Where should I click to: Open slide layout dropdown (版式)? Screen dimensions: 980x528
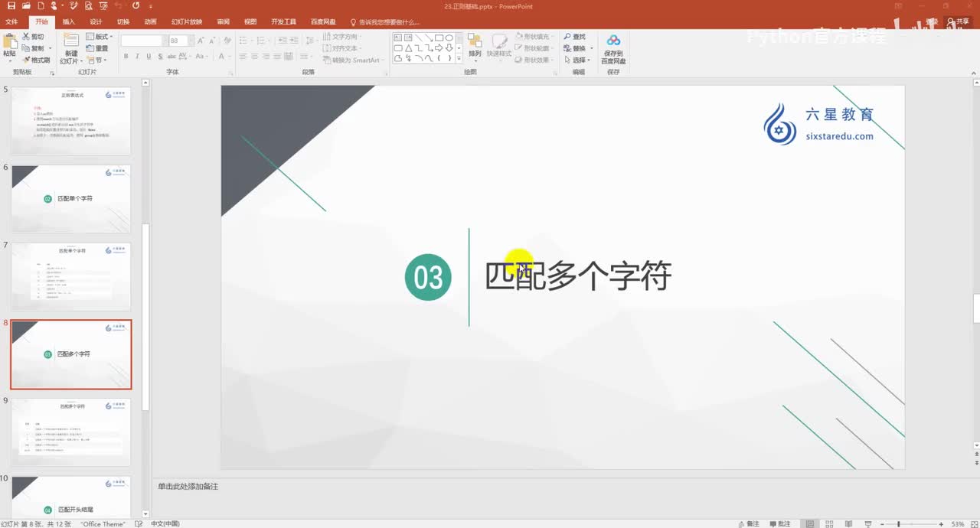[99, 37]
